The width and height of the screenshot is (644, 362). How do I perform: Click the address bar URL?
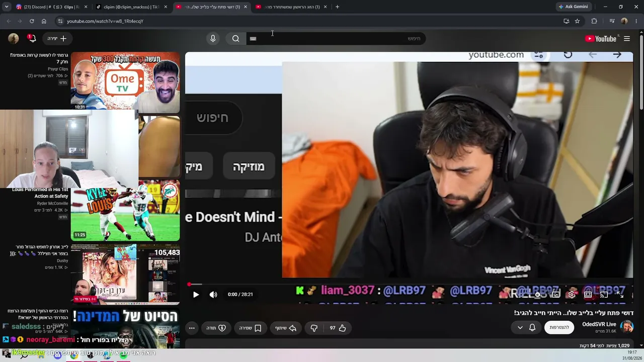click(x=105, y=21)
